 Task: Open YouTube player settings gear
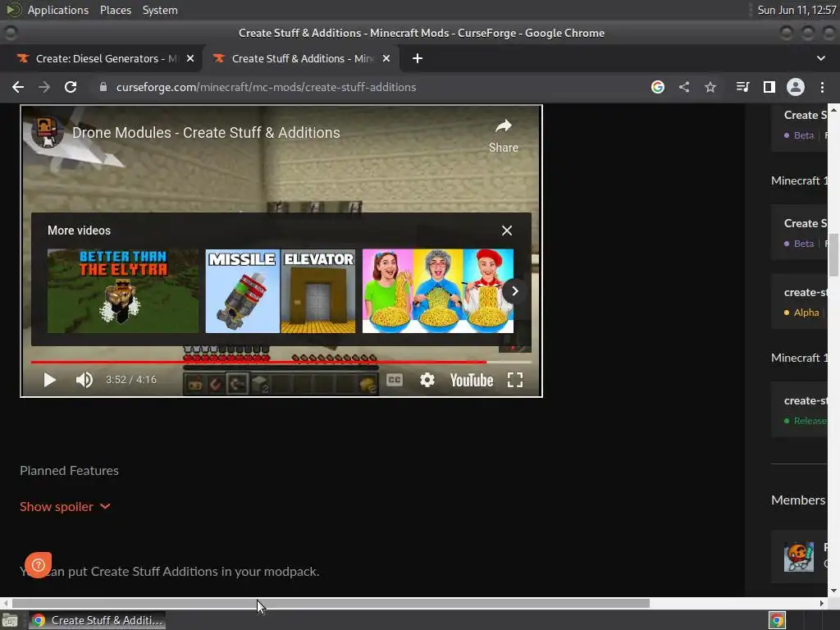(x=427, y=380)
